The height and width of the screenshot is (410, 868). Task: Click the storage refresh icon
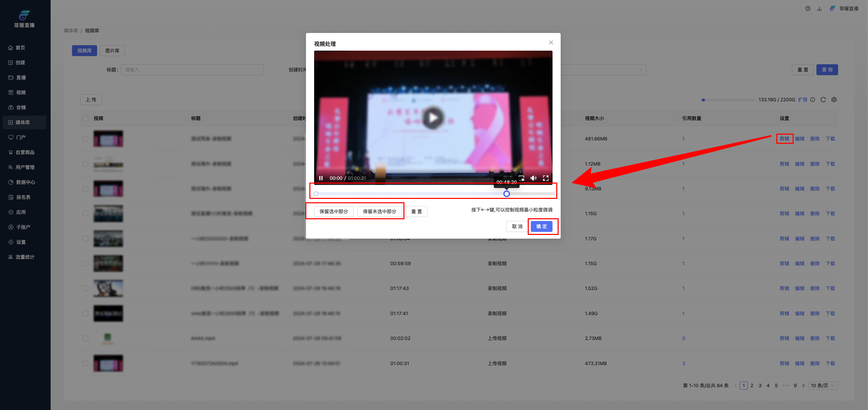click(823, 100)
